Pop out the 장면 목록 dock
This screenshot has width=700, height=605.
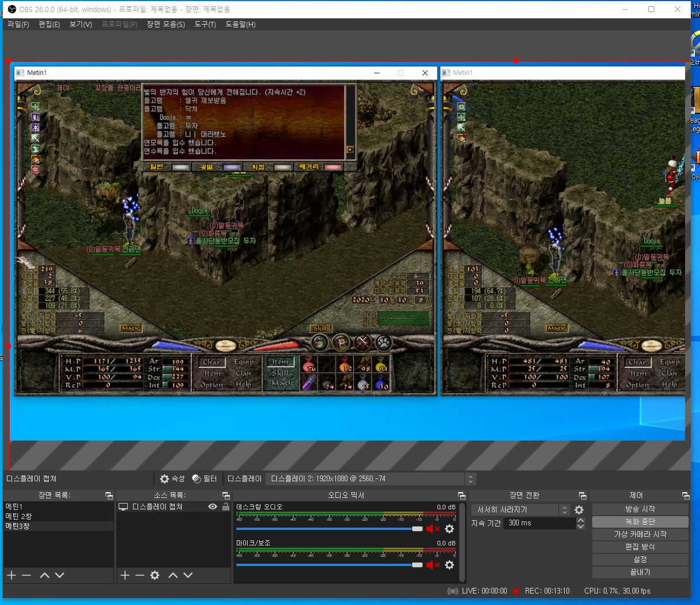[109, 496]
